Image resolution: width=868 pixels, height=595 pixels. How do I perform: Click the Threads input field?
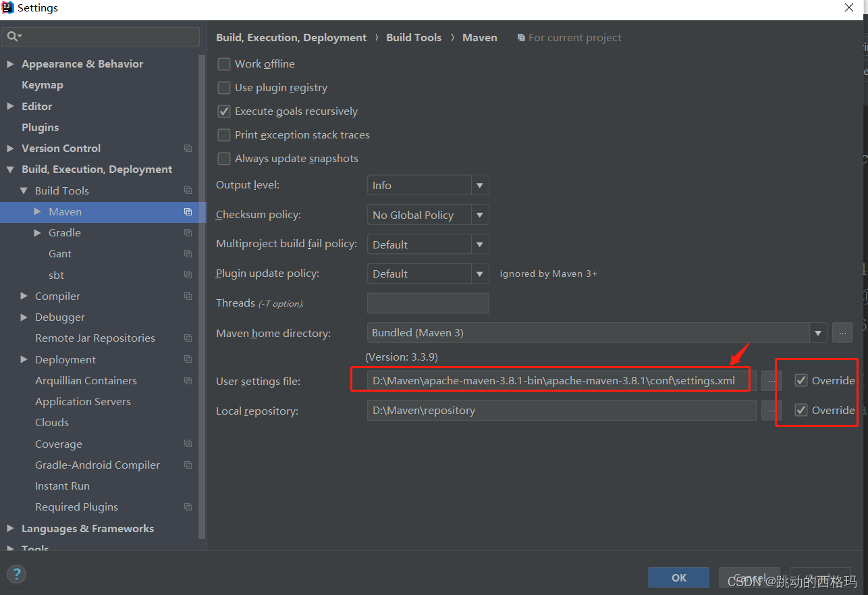click(428, 303)
